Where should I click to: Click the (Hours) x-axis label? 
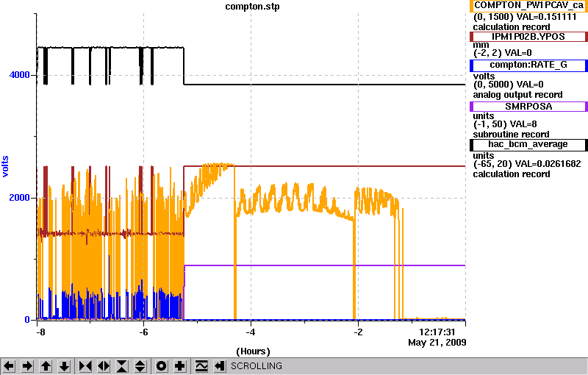pyautogui.click(x=253, y=351)
